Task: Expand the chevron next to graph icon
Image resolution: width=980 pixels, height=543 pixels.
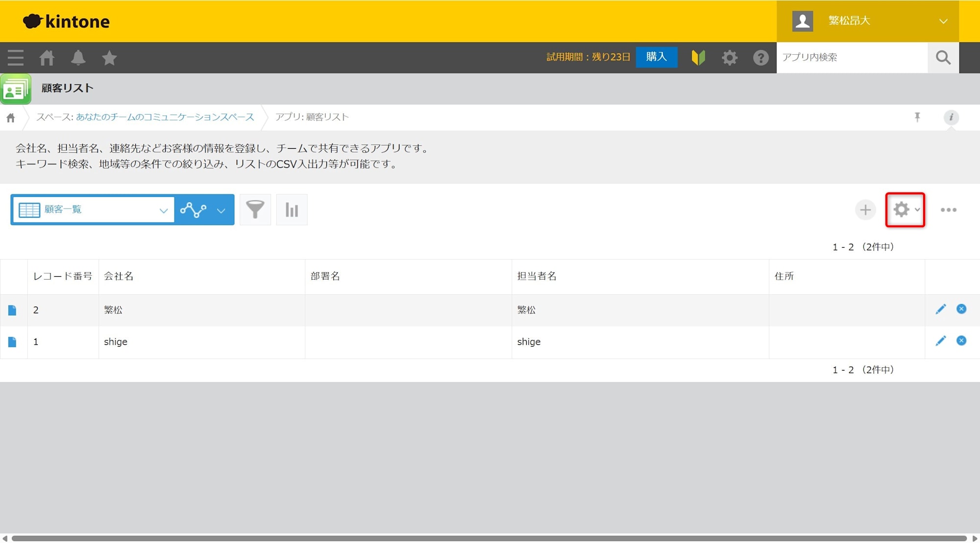Action: (x=221, y=211)
